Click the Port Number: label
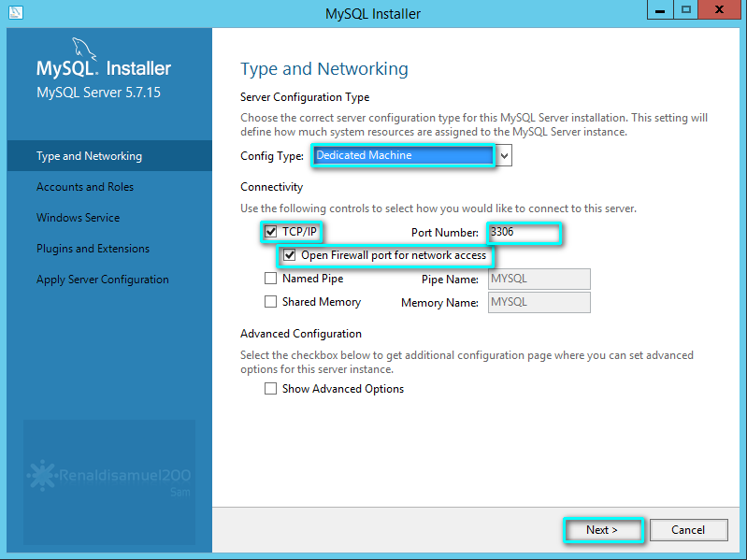Screen dimensions: 747x560 coord(445,233)
